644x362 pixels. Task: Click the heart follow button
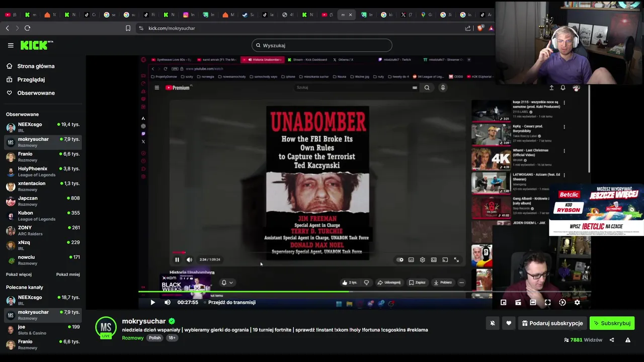point(509,323)
